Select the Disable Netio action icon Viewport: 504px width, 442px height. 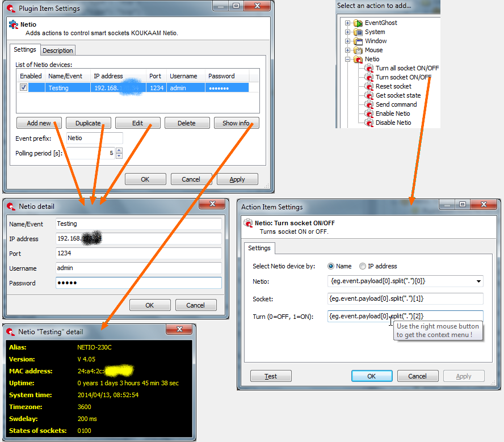[369, 123]
